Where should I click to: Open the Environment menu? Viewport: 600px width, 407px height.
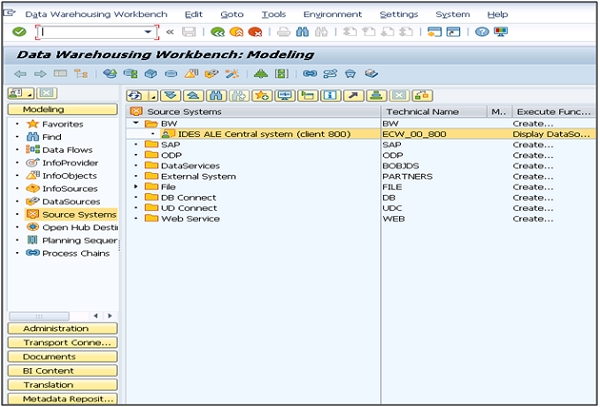[x=333, y=14]
